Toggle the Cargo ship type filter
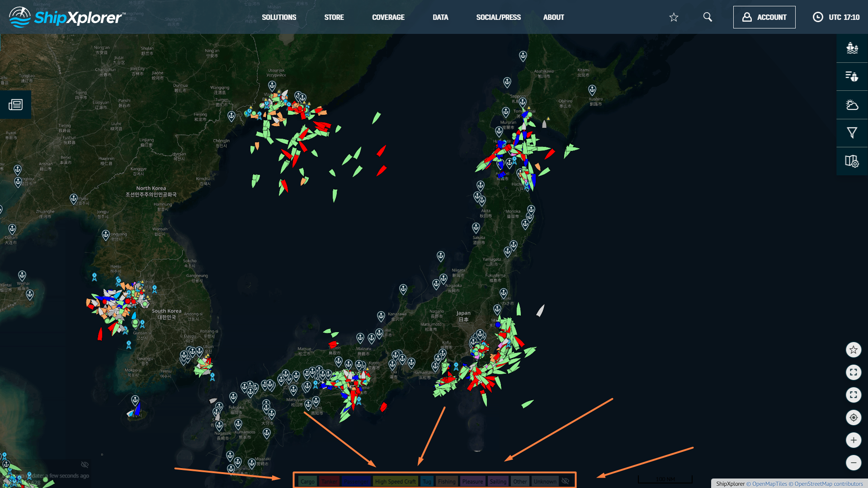Viewport: 868px width, 488px height. tap(307, 481)
